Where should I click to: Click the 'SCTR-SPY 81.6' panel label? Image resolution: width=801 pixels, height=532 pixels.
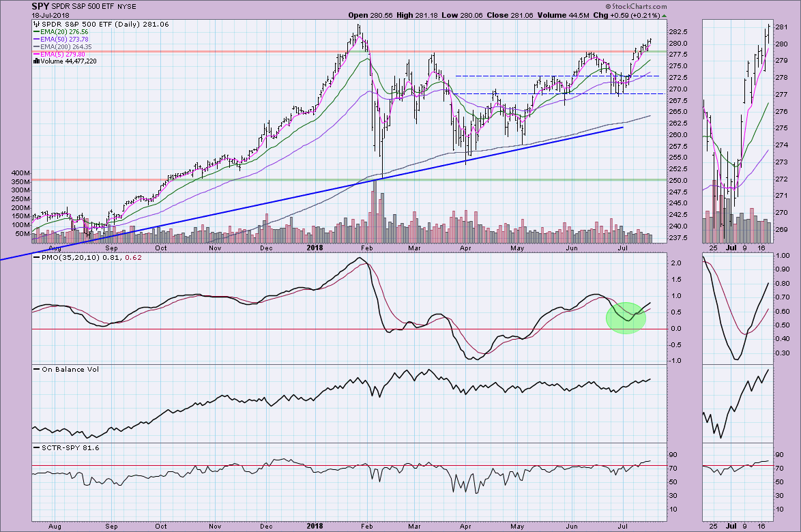(70, 447)
